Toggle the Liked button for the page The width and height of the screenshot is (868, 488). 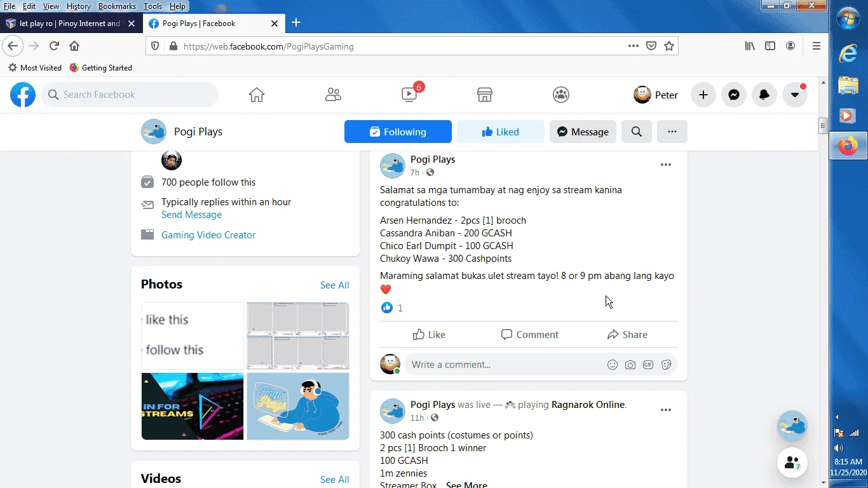pyautogui.click(x=501, y=132)
